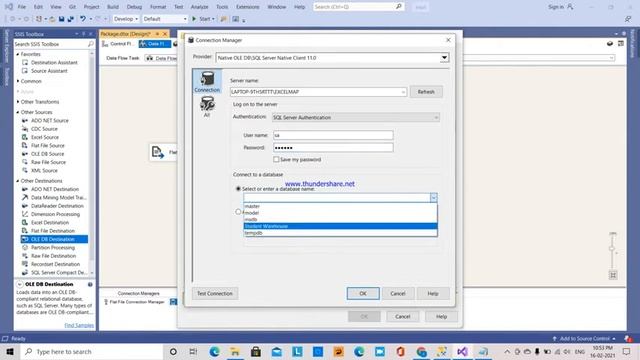This screenshot has height=360, width=640.
Task: Click the Sign in account icon
Action: point(570,7)
